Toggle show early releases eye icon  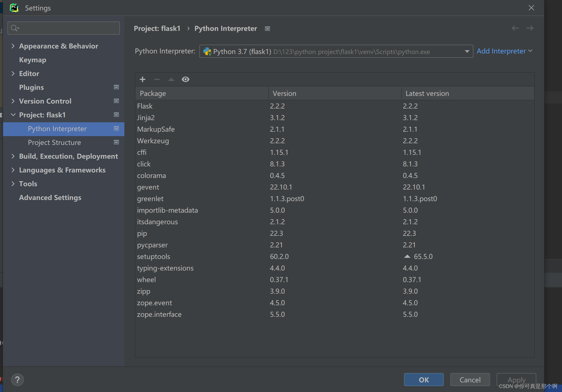186,79
